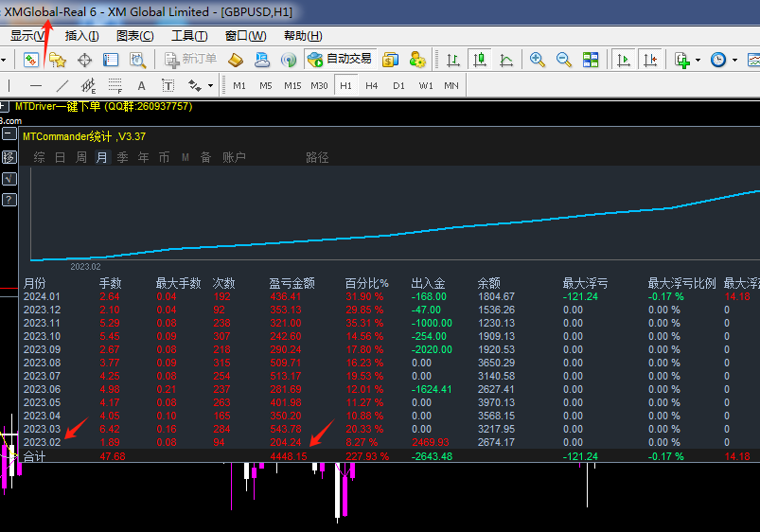760x532 pixels.
Task: Draw a vertical line
Action: (9, 86)
